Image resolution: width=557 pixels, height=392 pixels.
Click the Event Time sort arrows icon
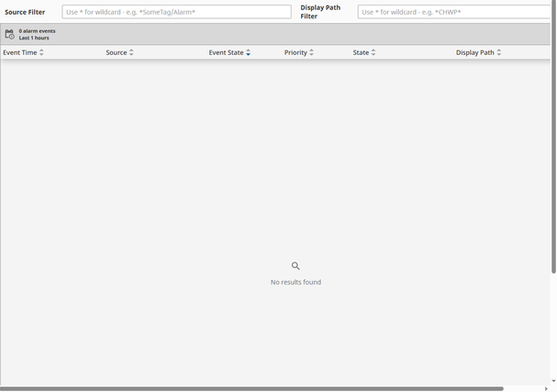pos(41,52)
